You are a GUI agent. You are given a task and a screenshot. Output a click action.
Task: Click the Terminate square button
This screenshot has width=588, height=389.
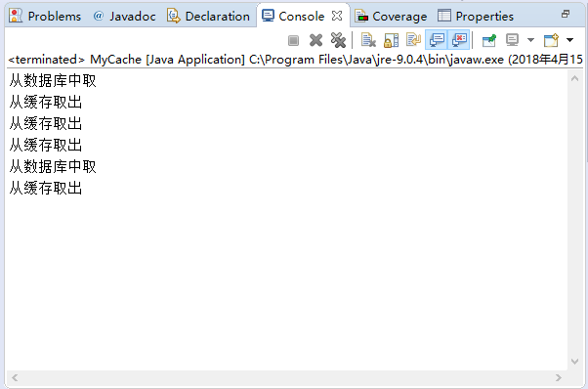(x=293, y=40)
